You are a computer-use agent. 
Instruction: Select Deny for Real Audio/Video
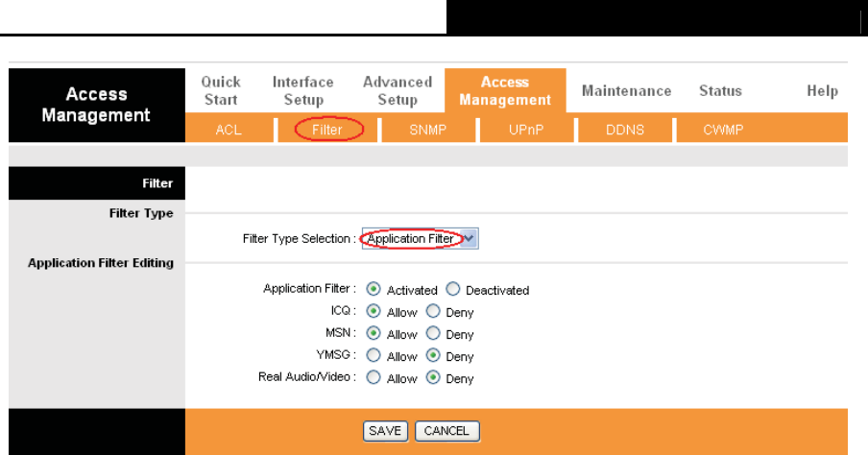pos(433,377)
